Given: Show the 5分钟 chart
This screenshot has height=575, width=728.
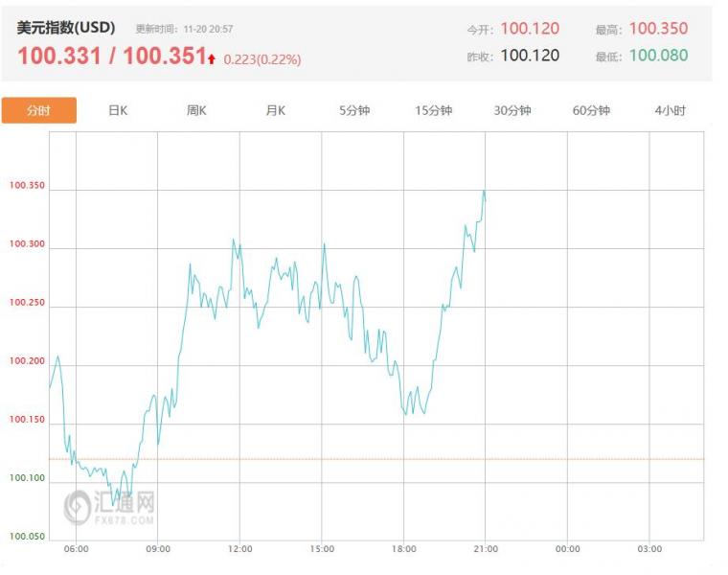Looking at the screenshot, I should coord(354,110).
